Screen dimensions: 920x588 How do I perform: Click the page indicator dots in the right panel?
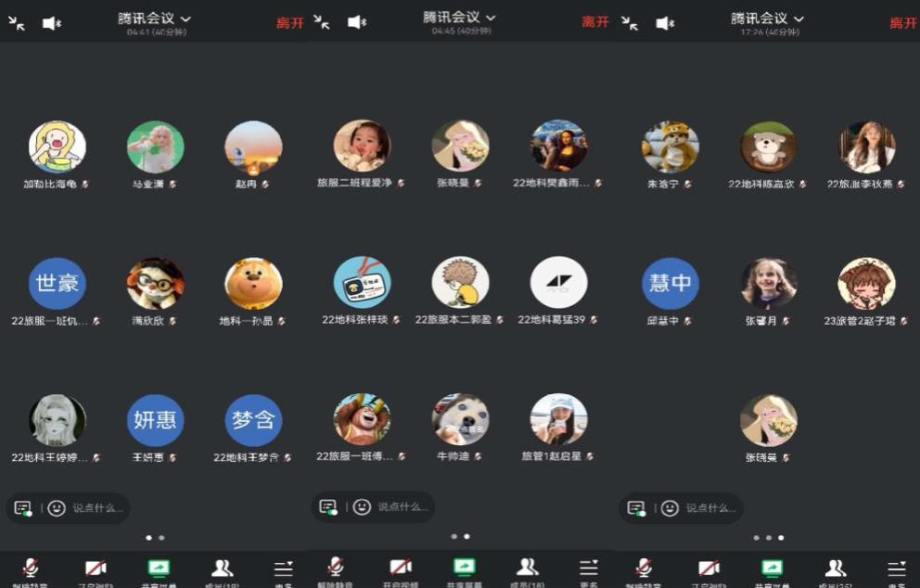pos(768,537)
